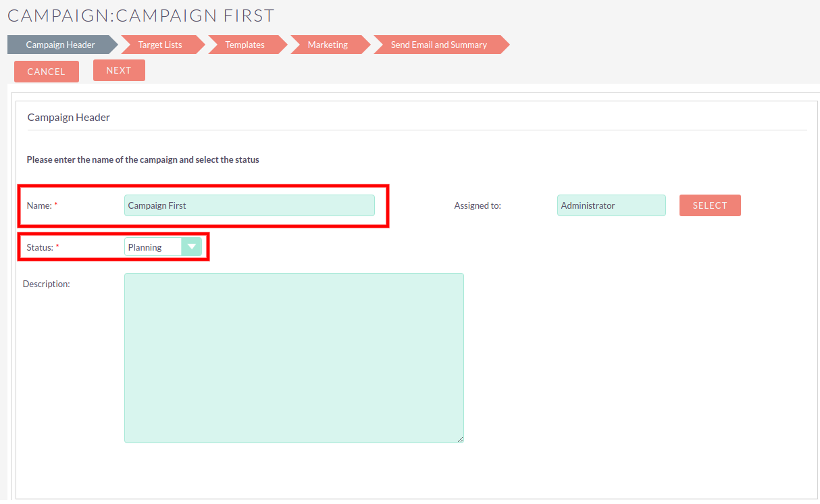Image resolution: width=820 pixels, height=504 pixels.
Task: Click the Next button
Action: pos(119,70)
